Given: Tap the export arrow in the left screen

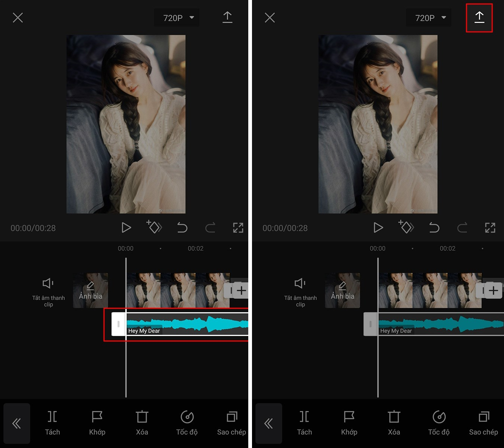Looking at the screenshot, I should pyautogui.click(x=227, y=17).
